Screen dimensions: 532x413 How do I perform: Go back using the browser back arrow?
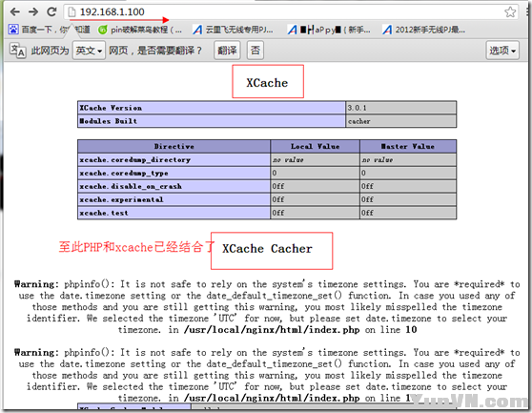click(x=15, y=12)
